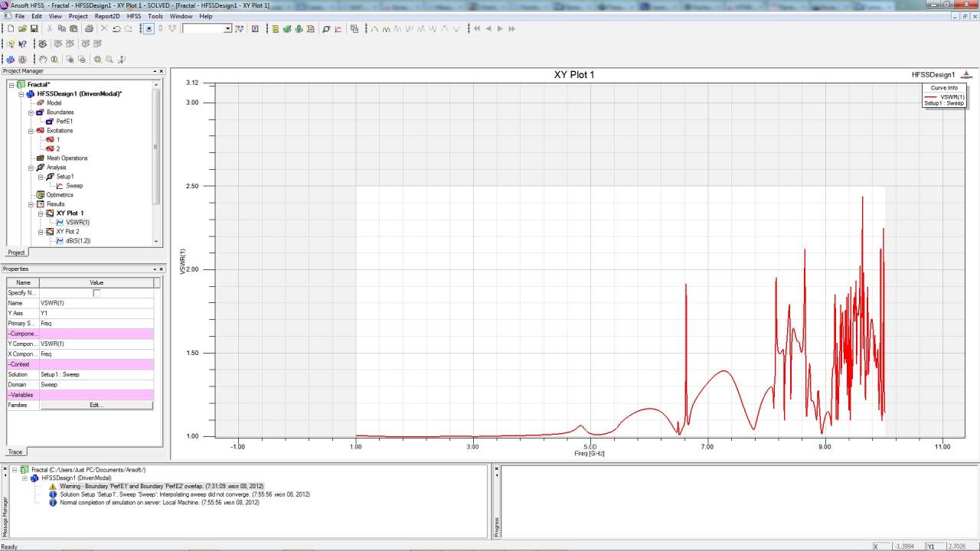Select the Pan hand tool
980x551 pixels.
[43, 59]
